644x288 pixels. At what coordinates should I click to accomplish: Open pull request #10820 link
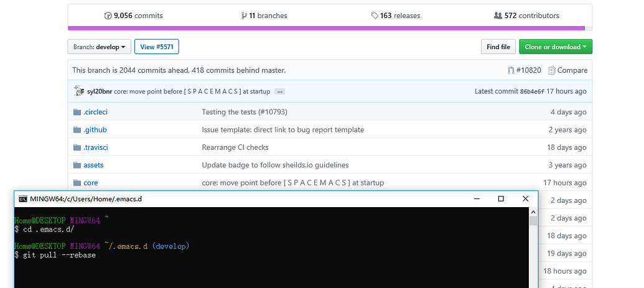pos(524,70)
